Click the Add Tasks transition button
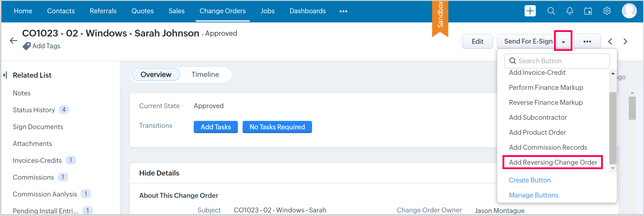The height and width of the screenshot is (216, 644). click(x=215, y=127)
